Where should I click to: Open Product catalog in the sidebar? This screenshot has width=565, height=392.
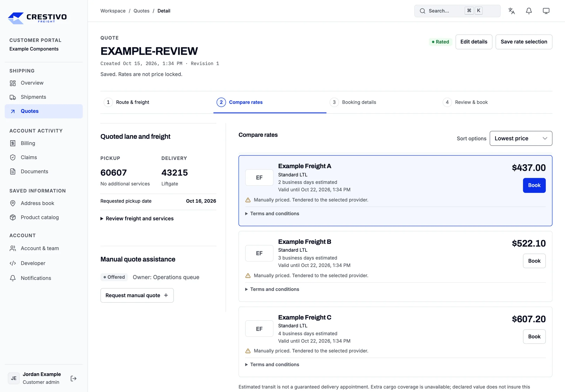44,217
